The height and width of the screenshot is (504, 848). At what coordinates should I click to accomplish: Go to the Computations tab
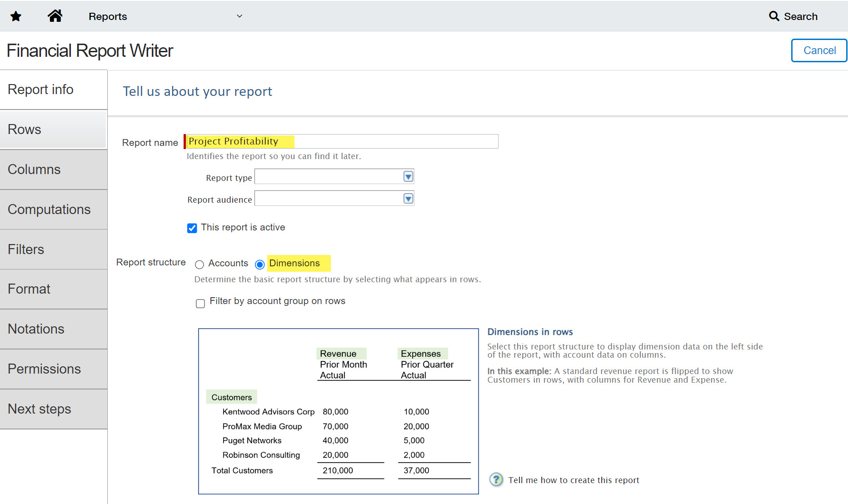pyautogui.click(x=53, y=210)
